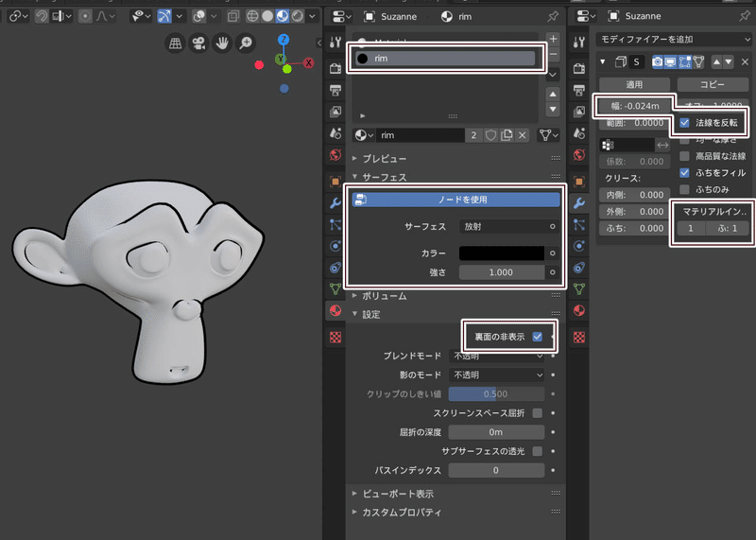
Task: Open Object tab in modifier editor
Action: click(x=579, y=182)
